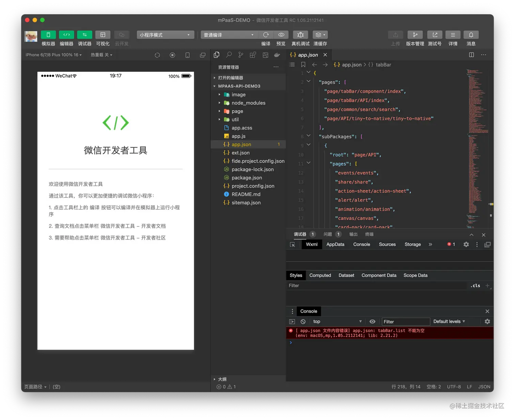The image size is (515, 420).
Task: Open the 普通编译 compile mode dropdown
Action: coord(229,35)
